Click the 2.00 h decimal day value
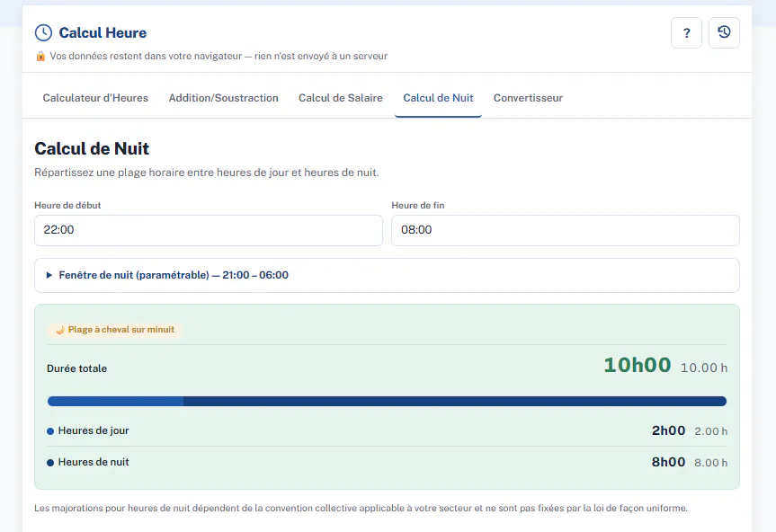 pos(710,431)
